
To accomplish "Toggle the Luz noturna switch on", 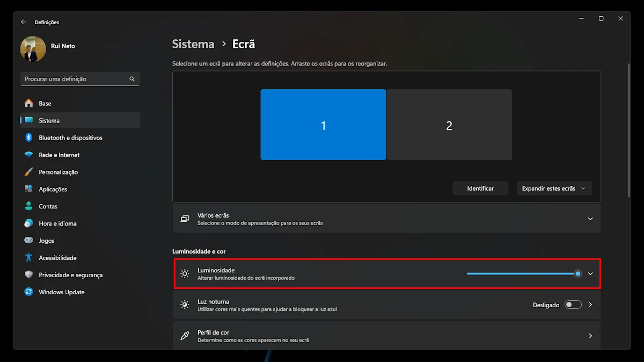I will coord(573,305).
